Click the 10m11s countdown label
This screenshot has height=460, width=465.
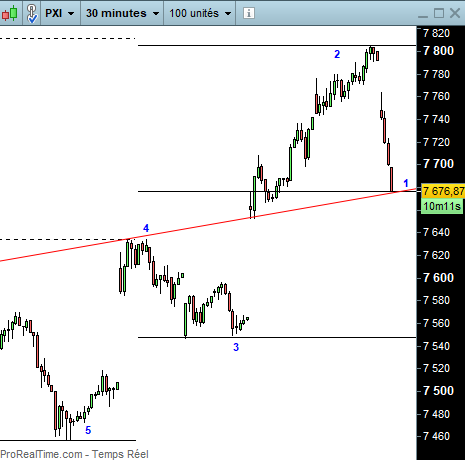[x=442, y=206]
